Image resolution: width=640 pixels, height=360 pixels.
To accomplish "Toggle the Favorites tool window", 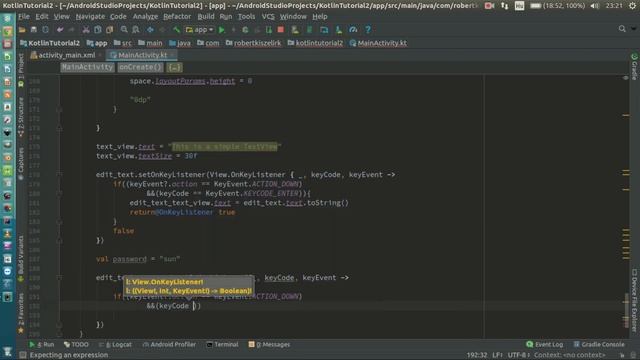I will [x=21, y=313].
